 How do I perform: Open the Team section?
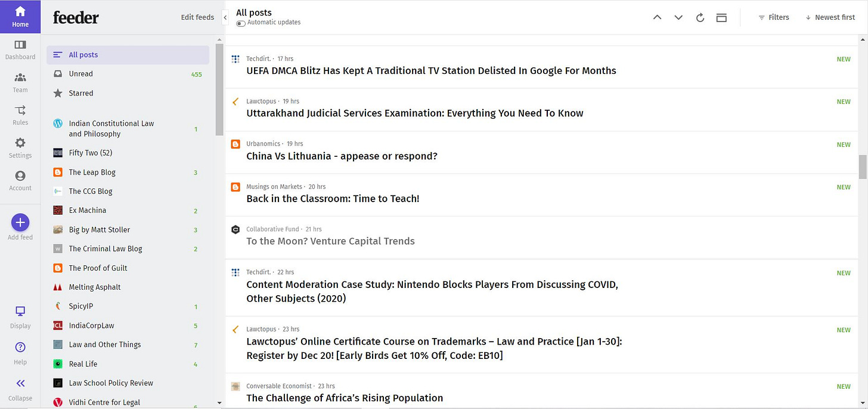pos(20,83)
